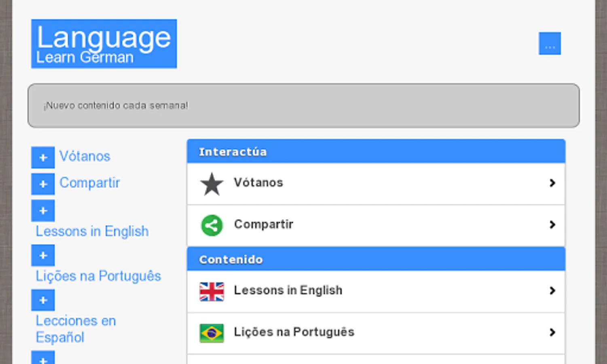Select the Contenido section header
Image resolution: width=607 pixels, height=364 pixels.
point(376,259)
